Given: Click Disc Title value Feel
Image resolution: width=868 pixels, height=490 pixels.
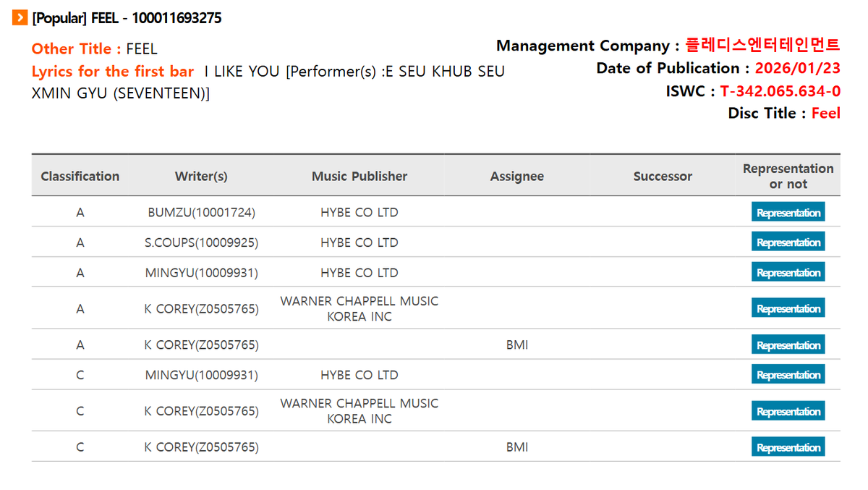Looking at the screenshot, I should (x=826, y=114).
